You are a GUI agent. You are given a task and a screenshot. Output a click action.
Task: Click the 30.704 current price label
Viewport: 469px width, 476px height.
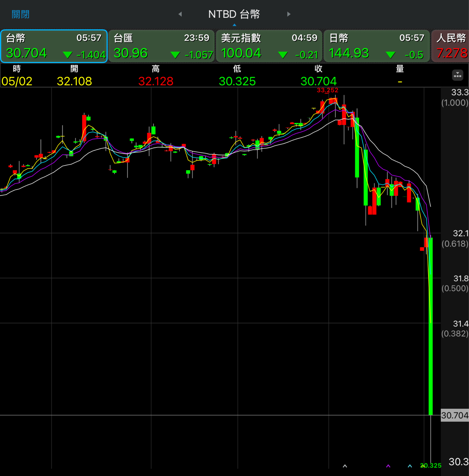click(x=455, y=415)
